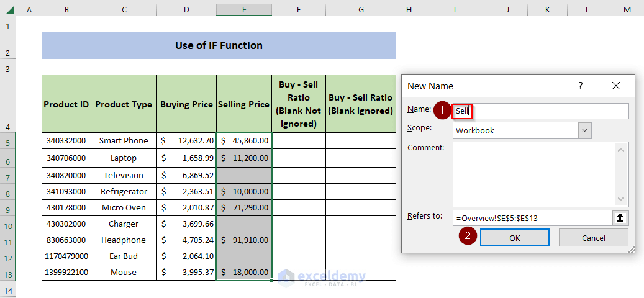Click buying price 3,995.37 cell
The width and height of the screenshot is (644, 298).
[186, 273]
